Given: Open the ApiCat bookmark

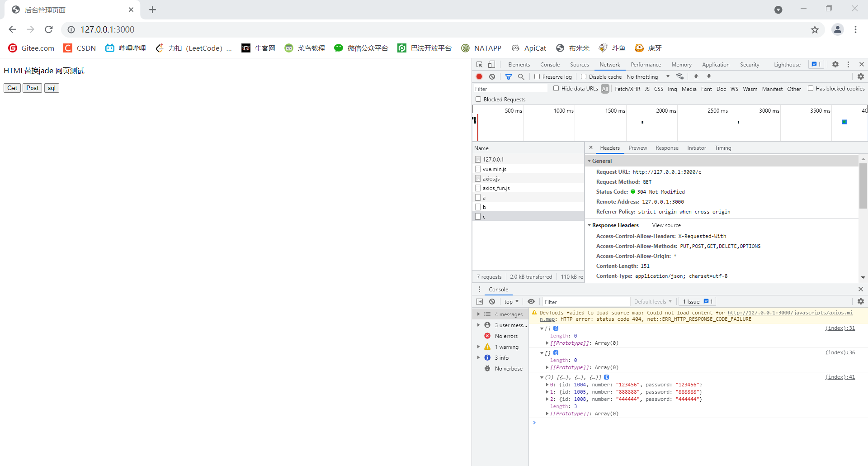Looking at the screenshot, I should click(528, 48).
